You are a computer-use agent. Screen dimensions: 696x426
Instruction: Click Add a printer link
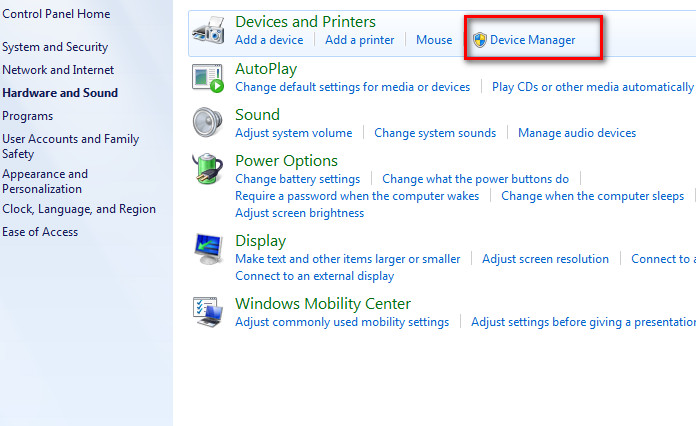click(x=360, y=40)
